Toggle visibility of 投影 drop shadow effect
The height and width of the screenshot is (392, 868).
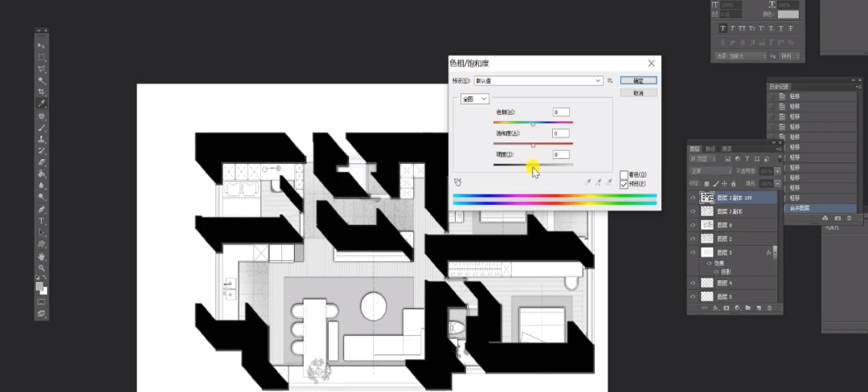click(x=718, y=272)
